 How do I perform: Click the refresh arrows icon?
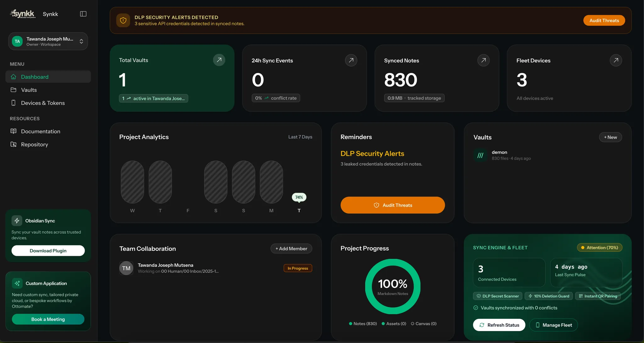tap(482, 325)
